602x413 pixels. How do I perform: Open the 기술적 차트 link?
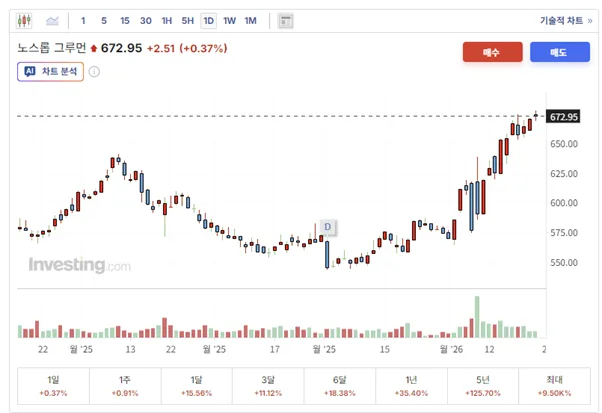(566, 21)
